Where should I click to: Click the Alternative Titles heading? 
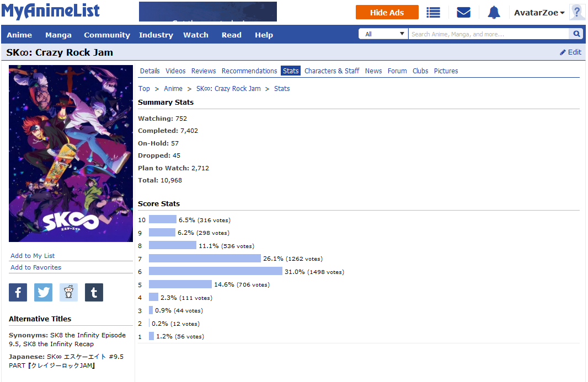(40, 319)
